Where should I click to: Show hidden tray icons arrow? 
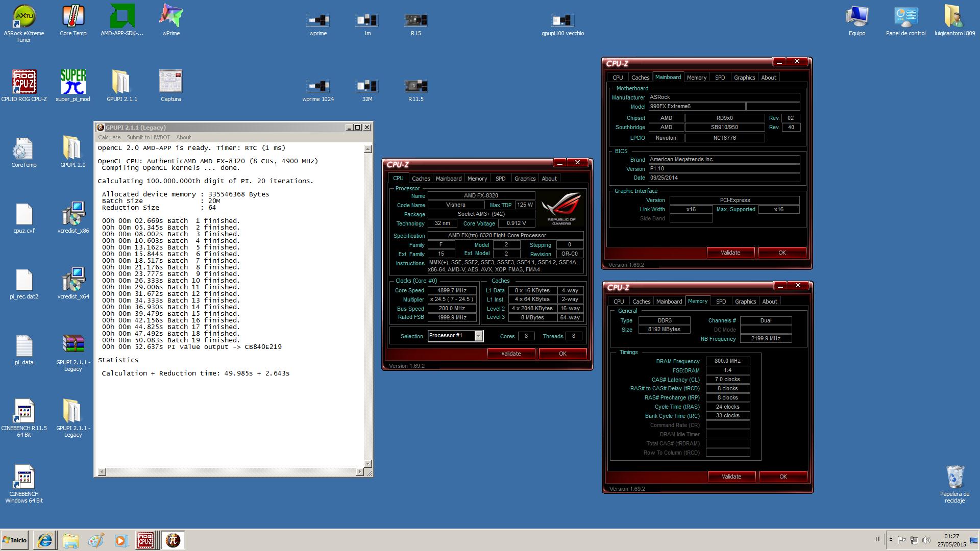pos(891,540)
